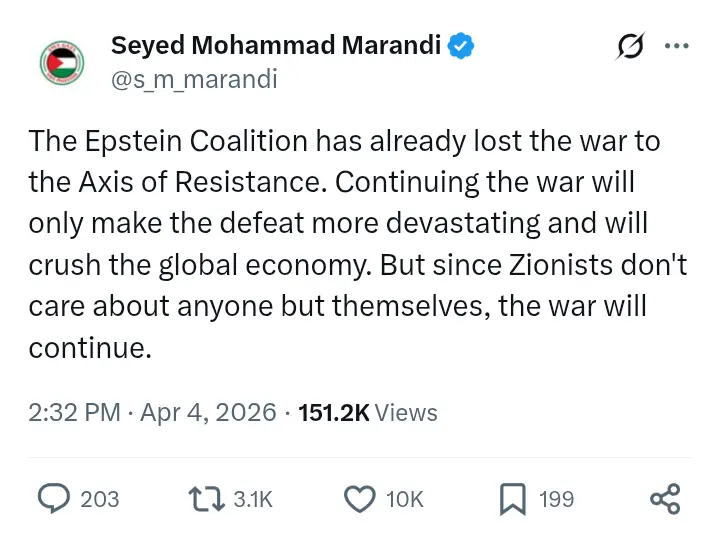Open the share icon menu

point(665,499)
